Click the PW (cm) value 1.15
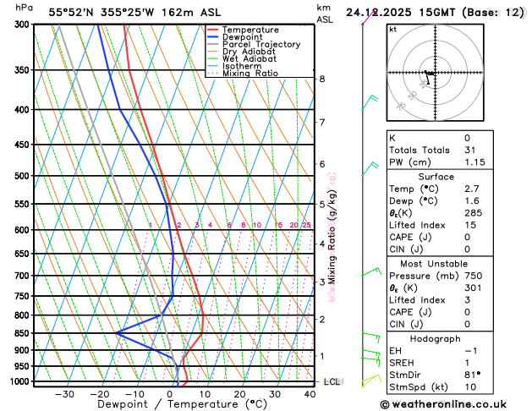The image size is (532, 411). [x=474, y=162]
